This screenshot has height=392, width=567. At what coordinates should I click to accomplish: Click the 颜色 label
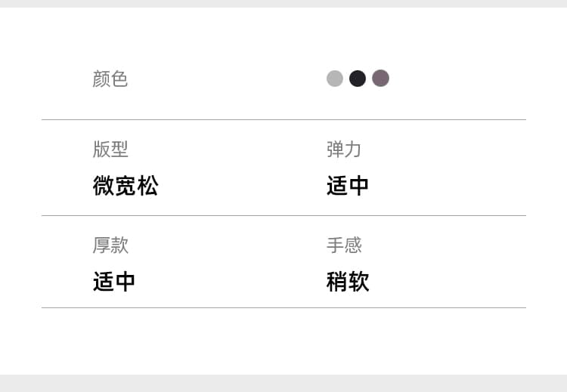click(110, 79)
